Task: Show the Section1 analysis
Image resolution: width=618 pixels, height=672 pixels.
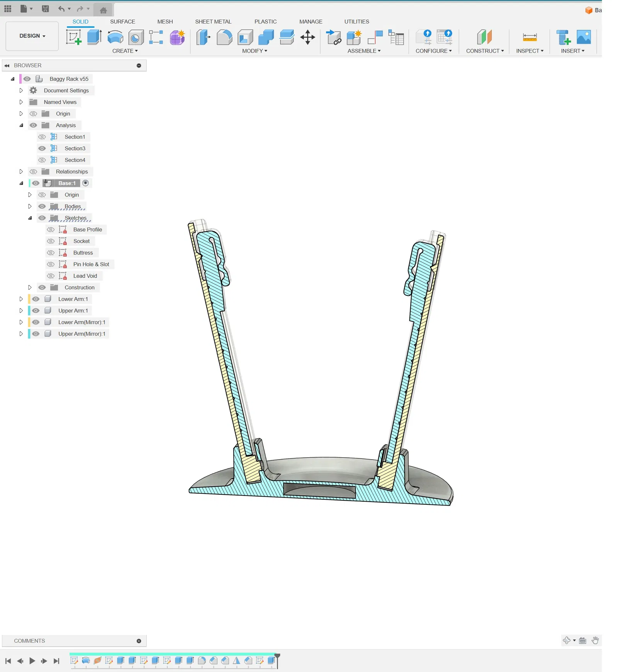Action: click(42, 137)
